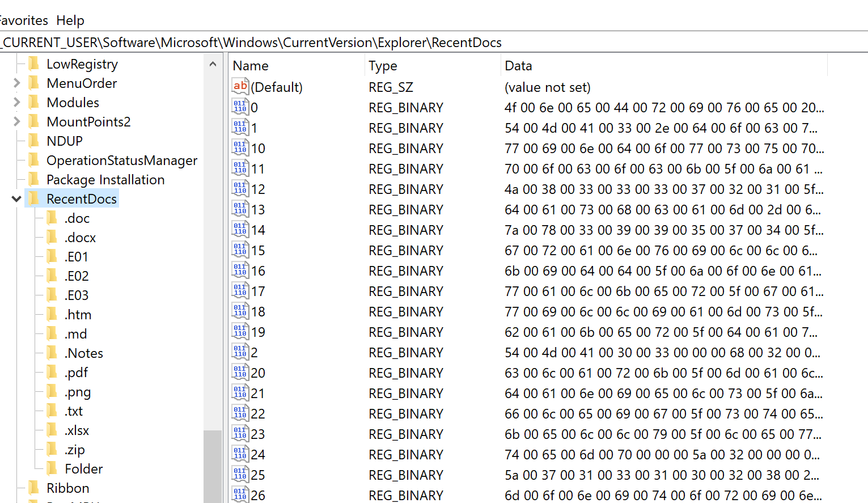Click the binary icon of value 10
Viewport: 868px width, 503px height.
click(x=240, y=147)
